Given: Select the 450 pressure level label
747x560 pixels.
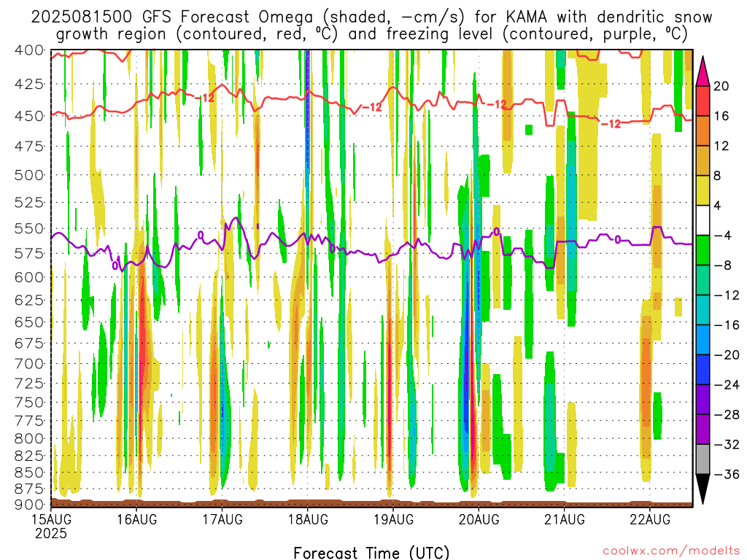Looking at the screenshot, I should point(29,116).
